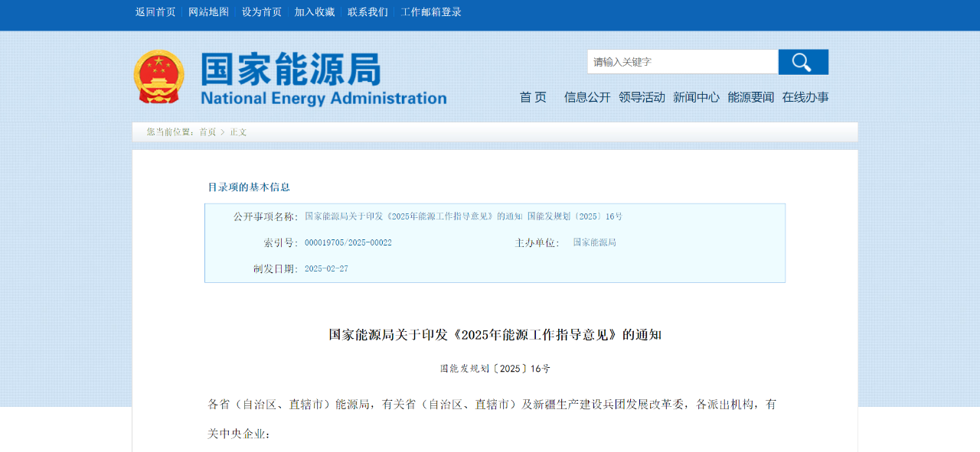The width and height of the screenshot is (980, 452).
Task: Open the 新闻中心 navigation item
Action: pyautogui.click(x=696, y=97)
